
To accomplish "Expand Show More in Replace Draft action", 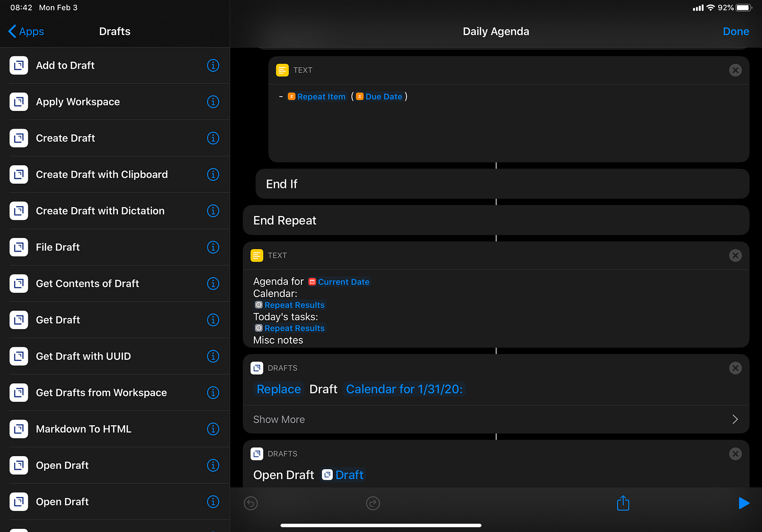I will coord(496,420).
